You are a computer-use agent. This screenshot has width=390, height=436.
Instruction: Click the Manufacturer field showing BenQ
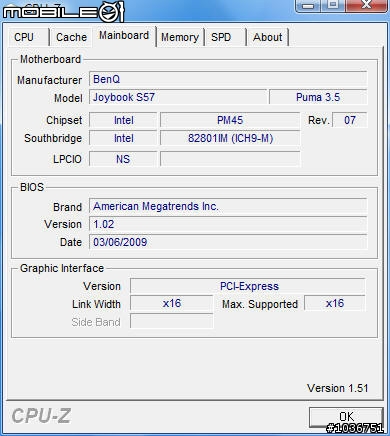coord(228,79)
